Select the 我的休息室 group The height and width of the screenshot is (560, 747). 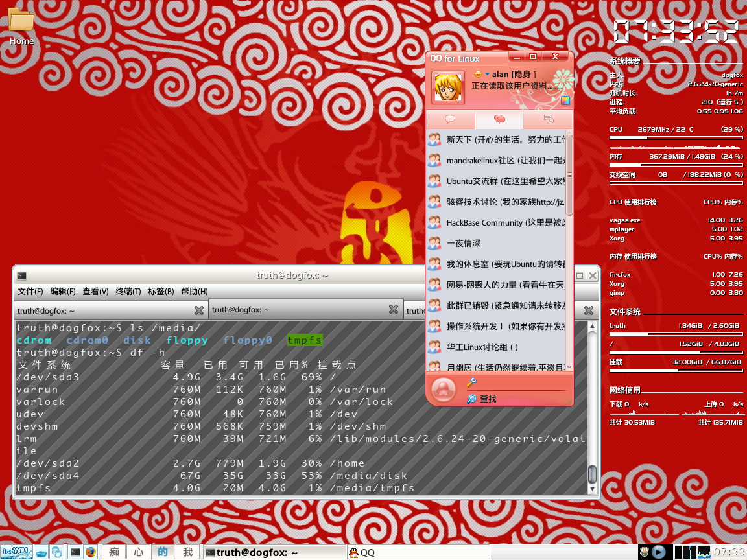tap(497, 264)
